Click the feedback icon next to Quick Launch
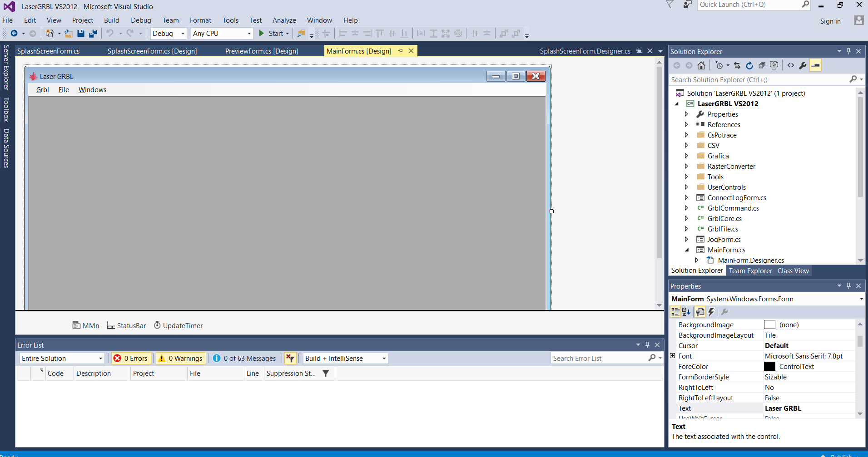 [x=687, y=5]
